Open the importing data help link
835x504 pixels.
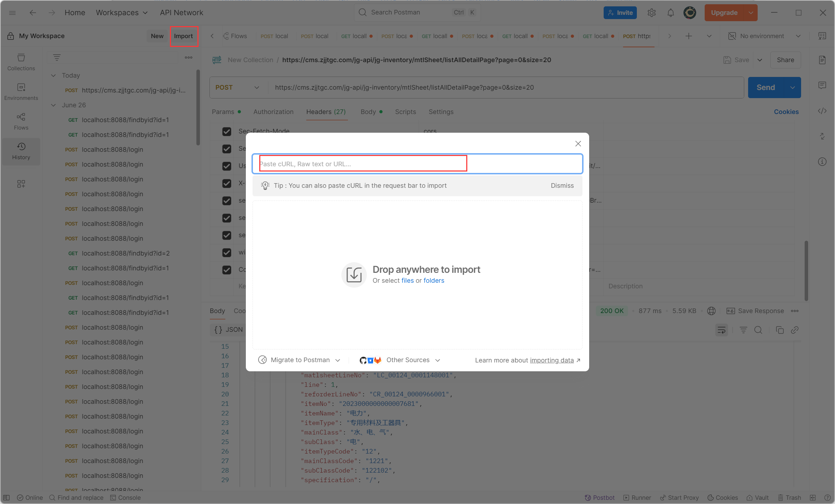coord(552,360)
